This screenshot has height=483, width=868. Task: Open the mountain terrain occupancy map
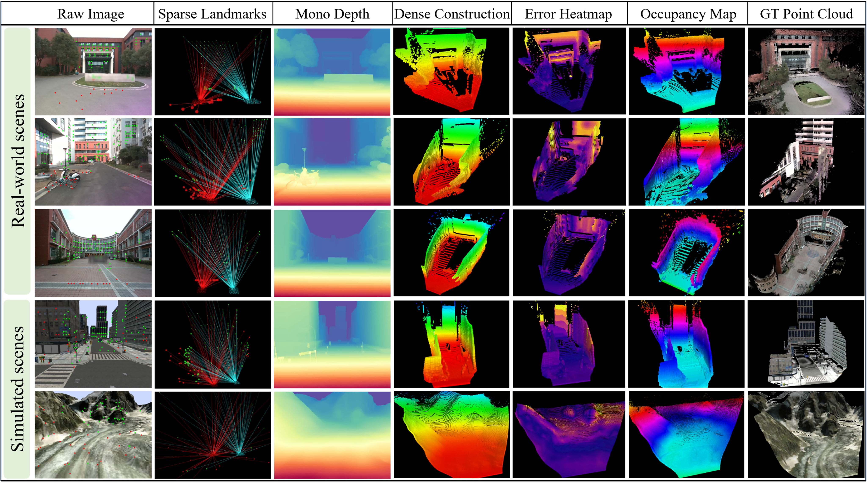(686, 435)
